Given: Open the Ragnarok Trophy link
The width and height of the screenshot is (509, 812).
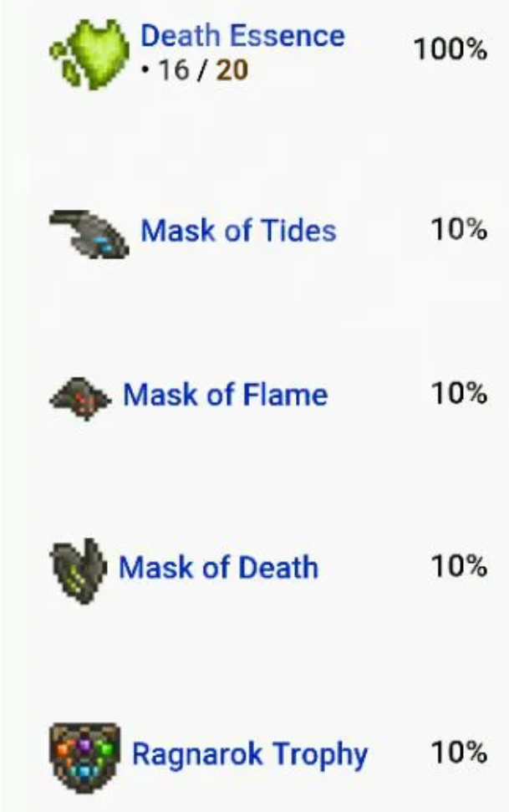Looking at the screenshot, I should [250, 754].
